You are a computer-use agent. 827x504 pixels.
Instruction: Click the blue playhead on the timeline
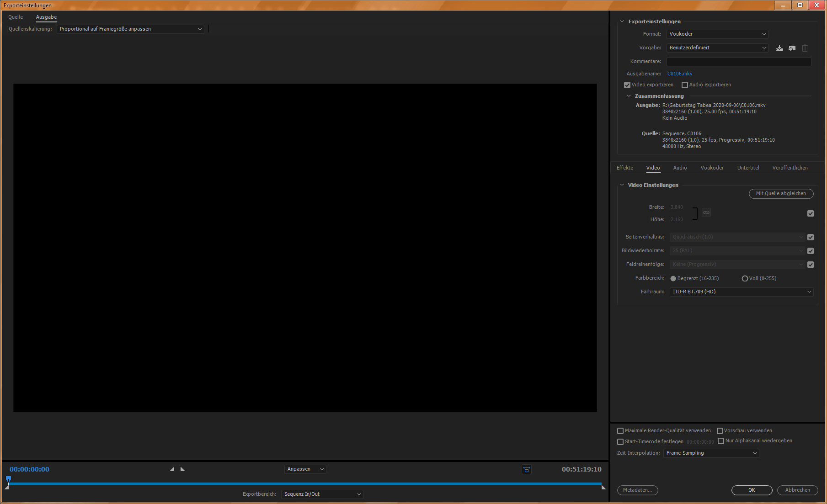tap(8, 479)
